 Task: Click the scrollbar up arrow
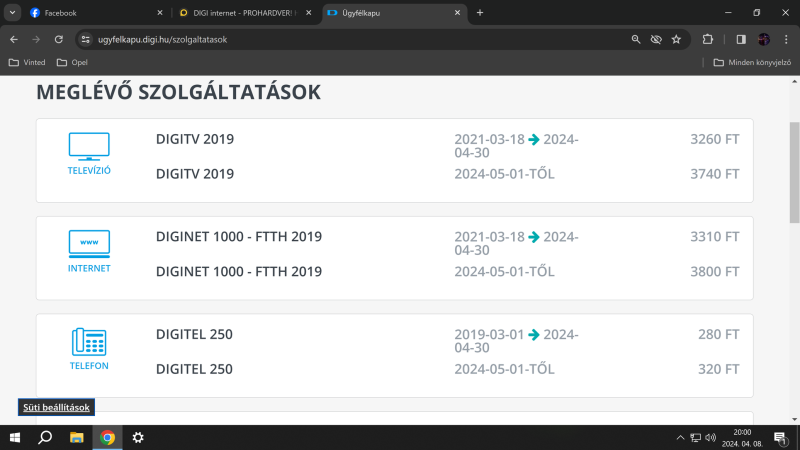pyautogui.click(x=794, y=81)
